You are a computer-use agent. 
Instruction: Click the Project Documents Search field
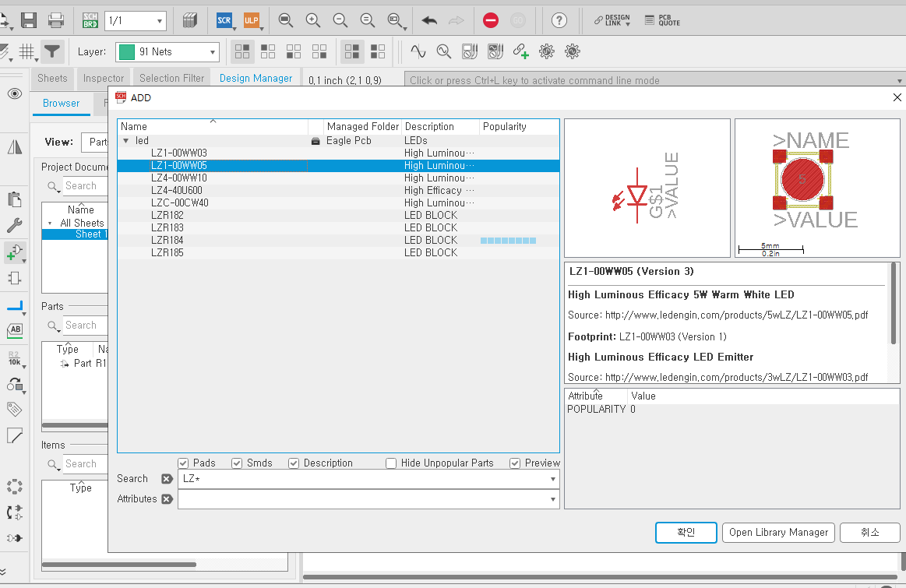85,186
